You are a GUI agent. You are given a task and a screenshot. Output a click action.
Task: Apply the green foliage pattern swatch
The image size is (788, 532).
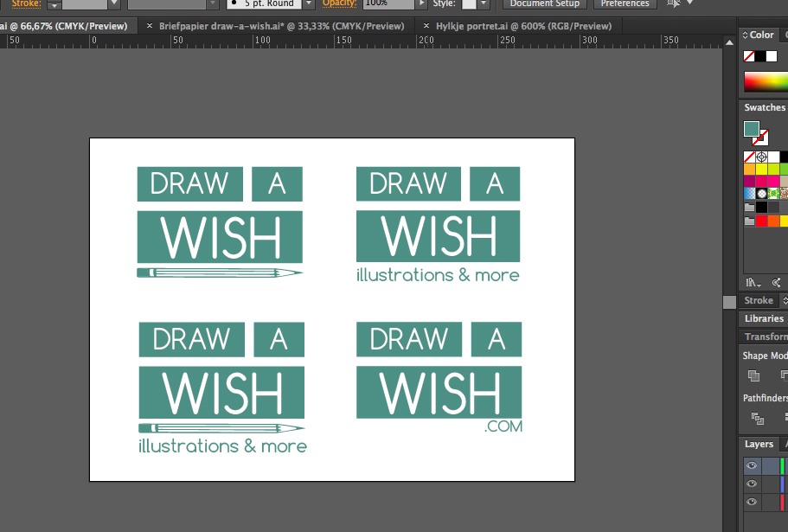(774, 194)
